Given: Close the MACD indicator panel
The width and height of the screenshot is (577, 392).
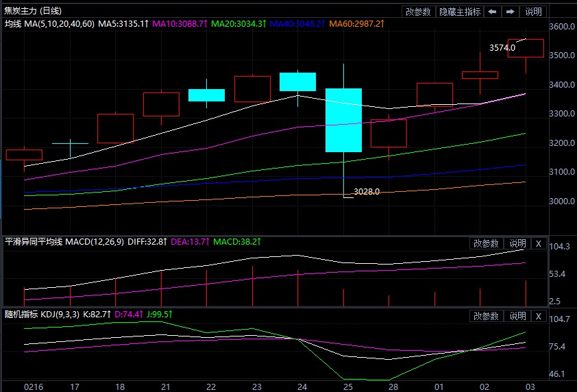Looking at the screenshot, I should point(539,243).
